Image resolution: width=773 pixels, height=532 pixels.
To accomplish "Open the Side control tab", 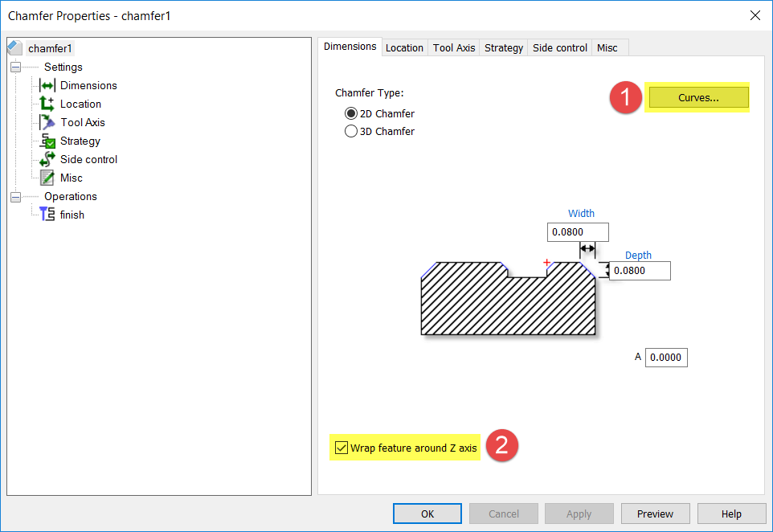I will (559, 47).
